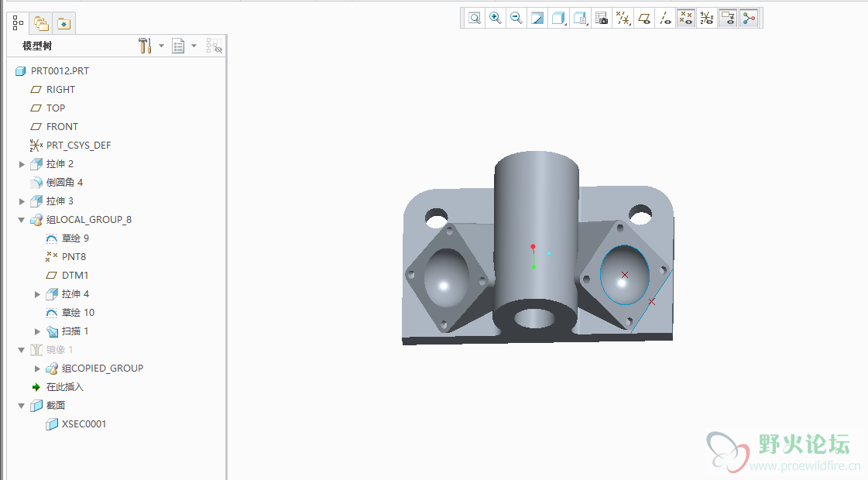Toggle annotation display
This screenshot has height=480, width=868.
point(728,19)
